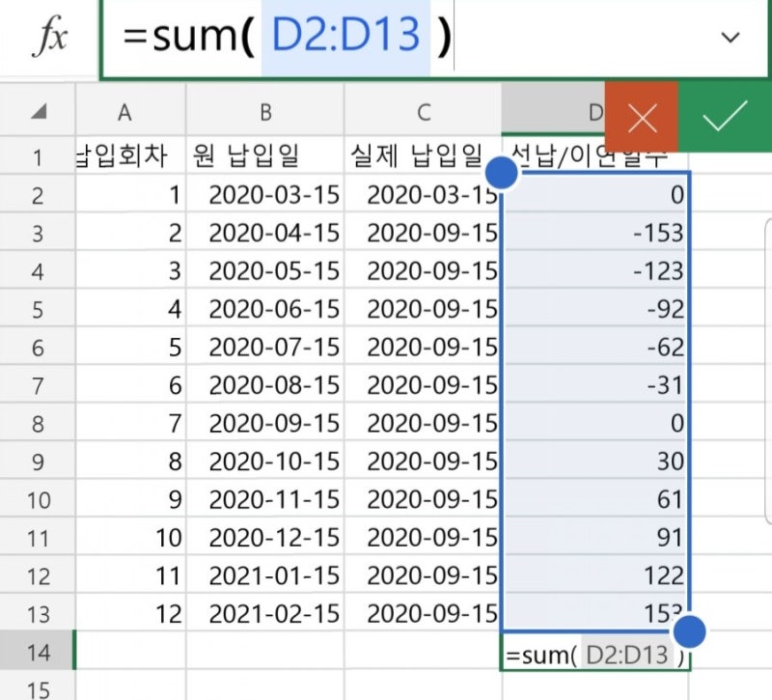Select actual payment date in row 13
This screenshot has width=772, height=700.
click(x=424, y=614)
